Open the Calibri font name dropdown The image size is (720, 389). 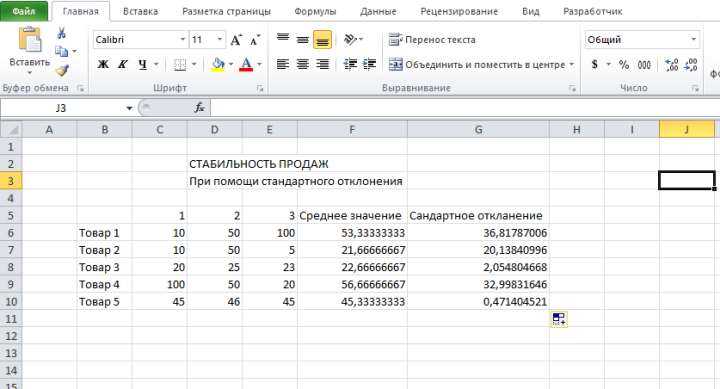183,40
